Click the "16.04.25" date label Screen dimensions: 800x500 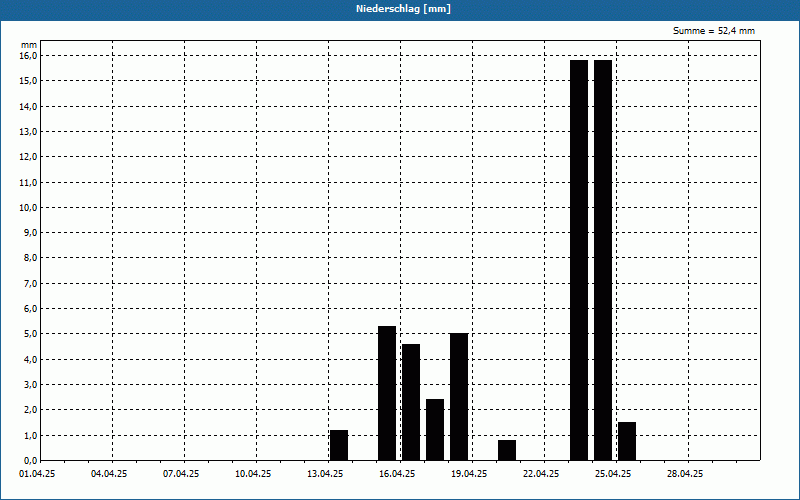click(397, 474)
